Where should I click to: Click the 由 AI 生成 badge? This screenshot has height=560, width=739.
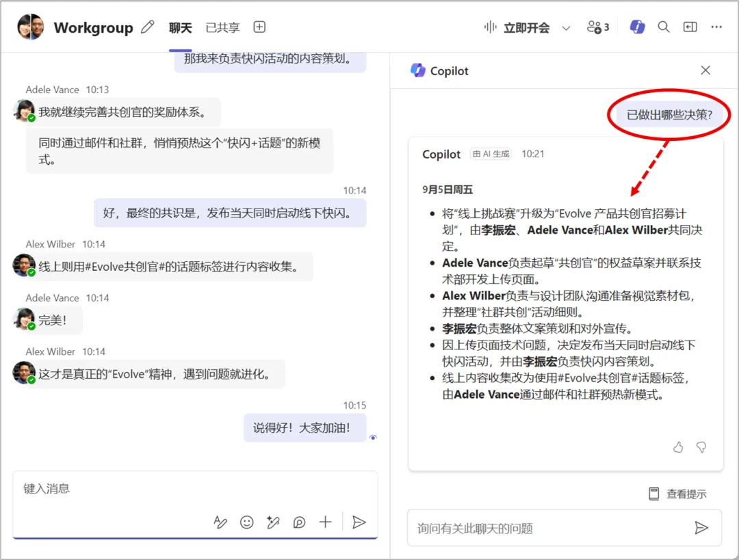(491, 154)
